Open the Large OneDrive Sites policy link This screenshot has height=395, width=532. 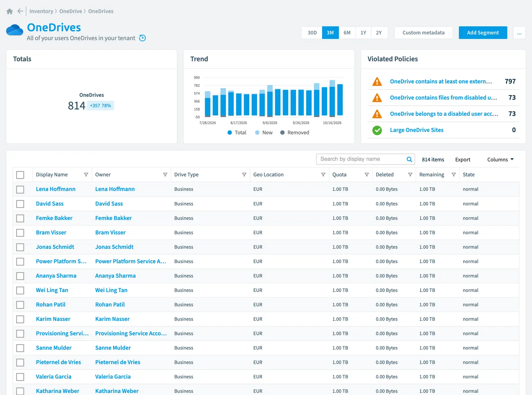417,130
